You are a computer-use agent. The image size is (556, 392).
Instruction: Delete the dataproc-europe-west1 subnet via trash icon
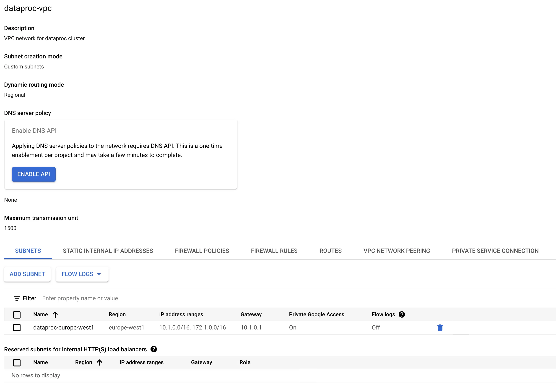tap(440, 328)
